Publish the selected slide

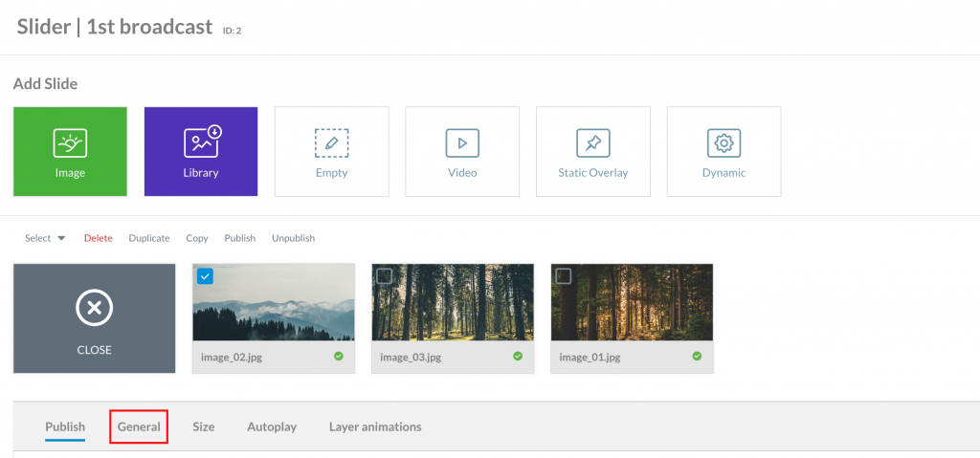(x=240, y=238)
